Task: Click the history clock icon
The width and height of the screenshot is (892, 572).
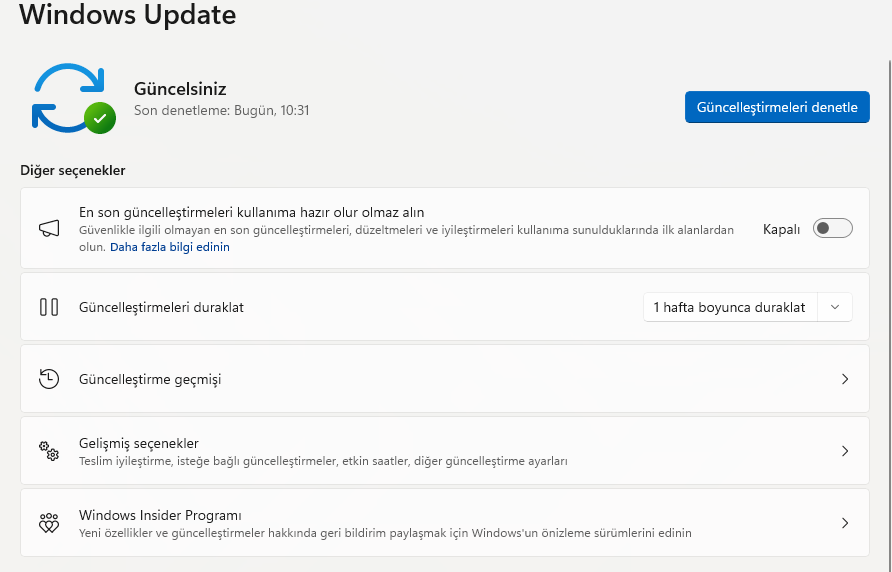Action: pyautogui.click(x=49, y=379)
